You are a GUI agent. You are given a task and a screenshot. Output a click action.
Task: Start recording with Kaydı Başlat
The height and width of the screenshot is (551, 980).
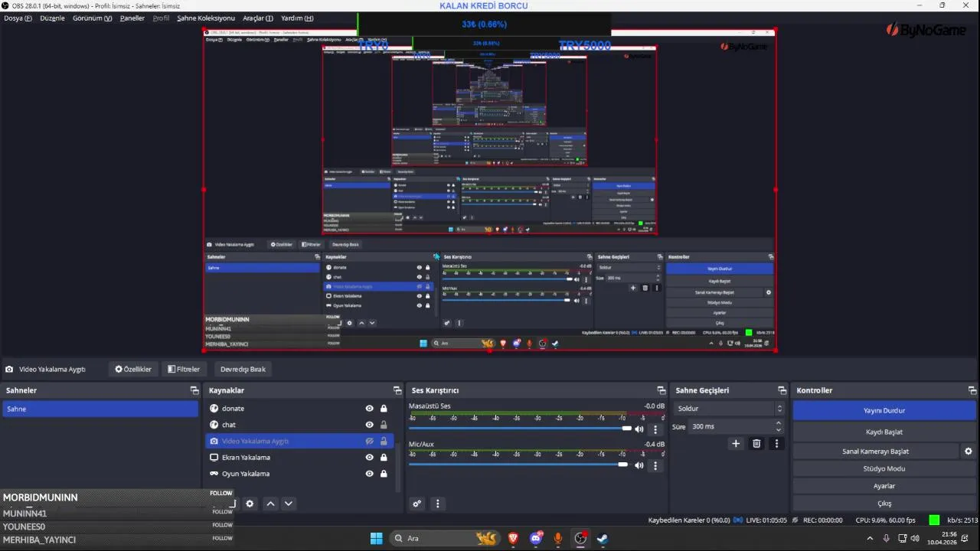click(884, 432)
